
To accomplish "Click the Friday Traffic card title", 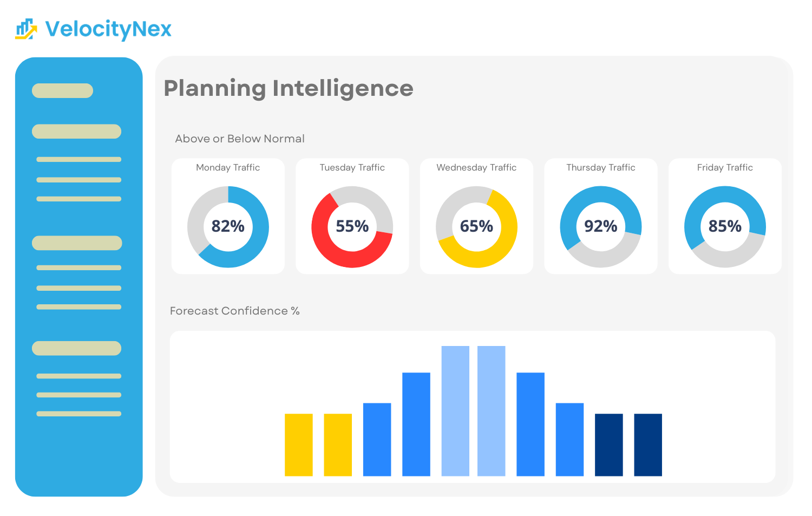I will click(725, 167).
